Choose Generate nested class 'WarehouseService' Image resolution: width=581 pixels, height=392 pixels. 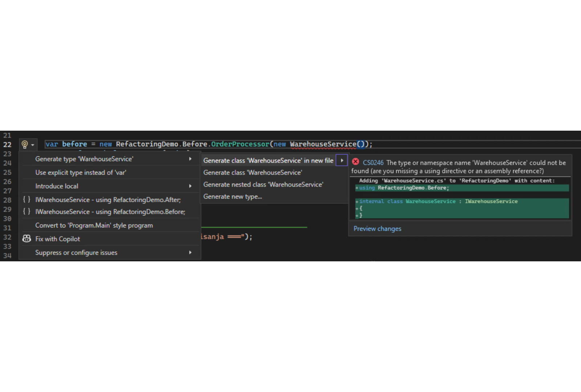click(x=263, y=184)
